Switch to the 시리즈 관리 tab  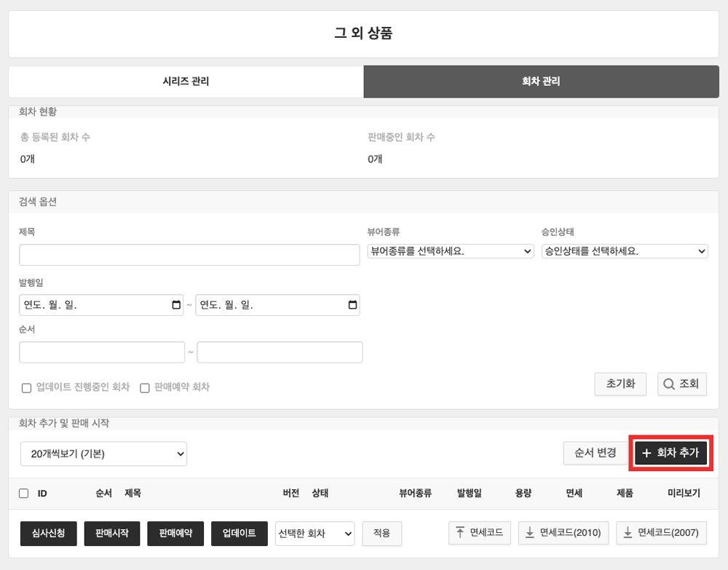tap(186, 82)
